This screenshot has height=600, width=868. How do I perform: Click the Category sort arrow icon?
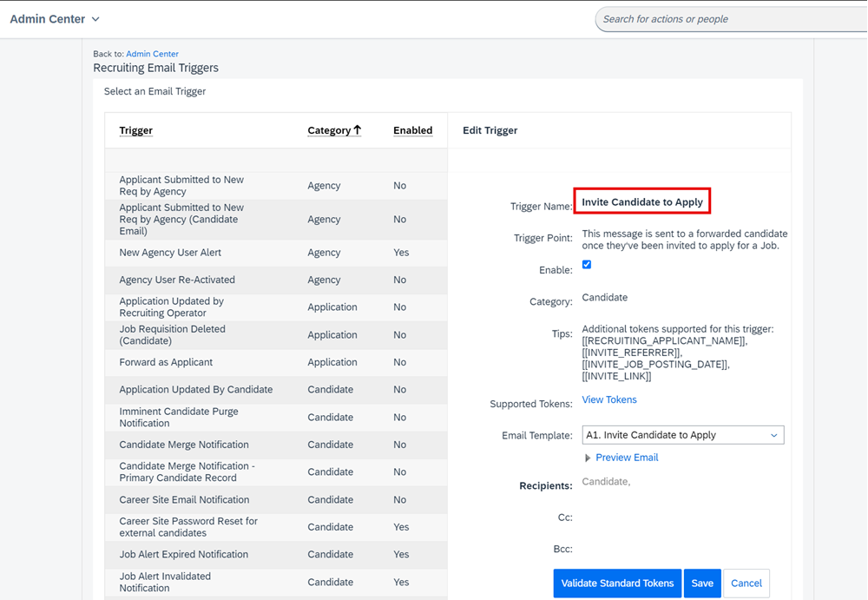[x=357, y=129]
